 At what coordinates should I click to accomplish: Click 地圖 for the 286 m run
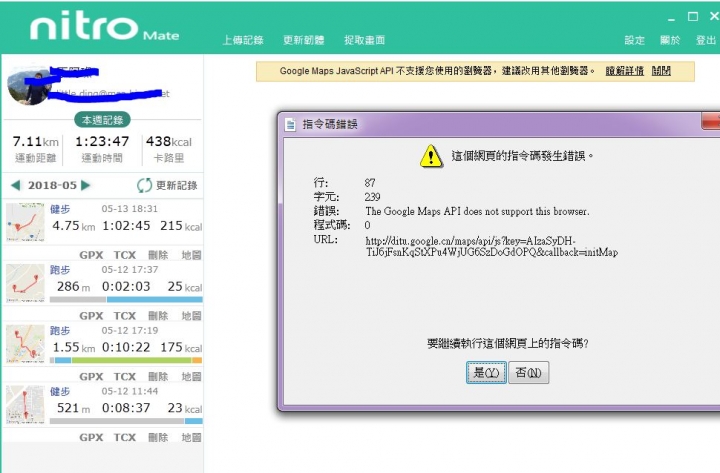[191, 315]
